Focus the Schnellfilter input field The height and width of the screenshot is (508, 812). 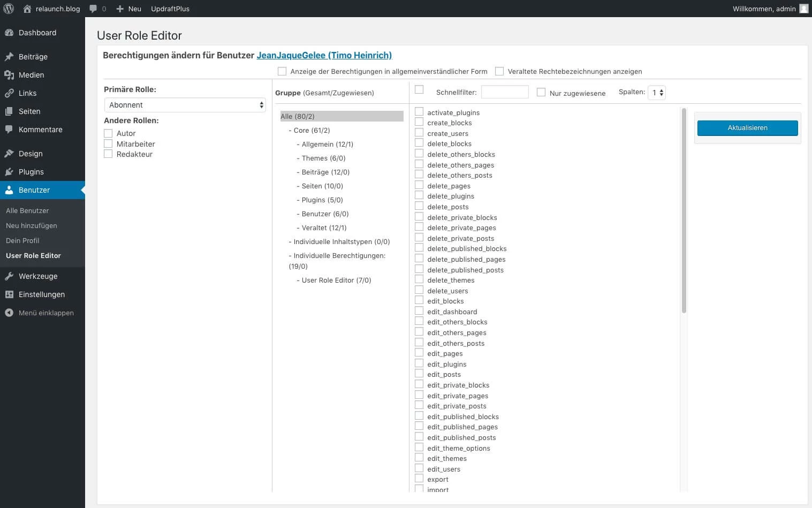click(x=505, y=92)
